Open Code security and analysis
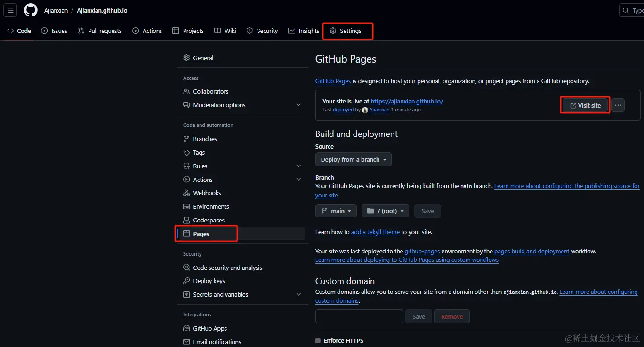Screen dimensions: 644x347 click(241, 268)
